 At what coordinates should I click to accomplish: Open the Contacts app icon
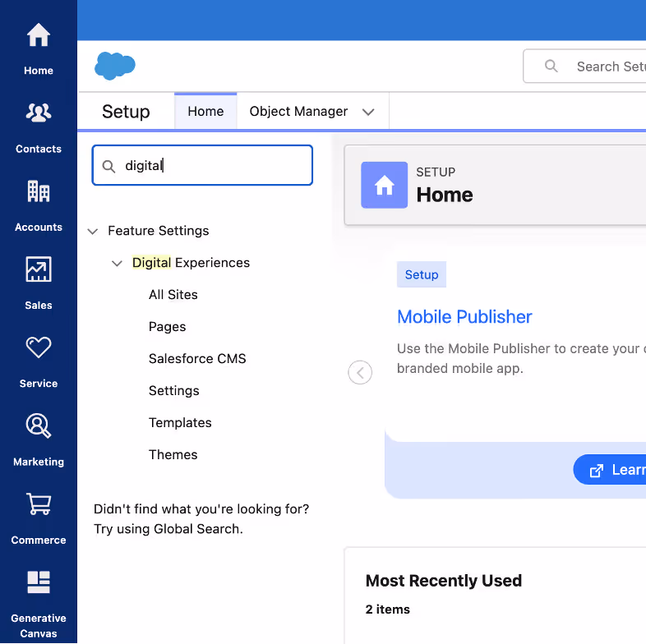[39, 113]
